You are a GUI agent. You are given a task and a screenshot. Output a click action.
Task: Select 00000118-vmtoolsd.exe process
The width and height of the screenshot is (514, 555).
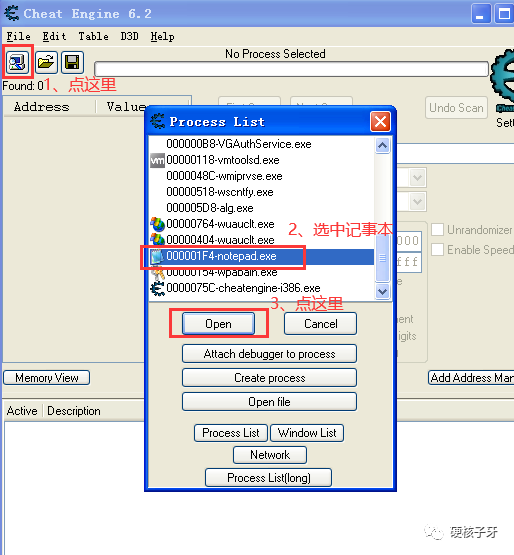coord(262,160)
